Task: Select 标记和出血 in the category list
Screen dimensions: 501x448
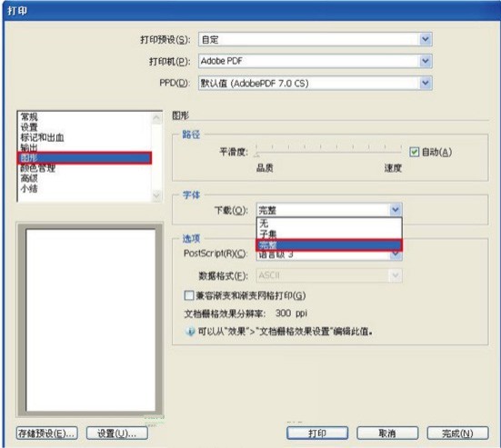Action: tap(42, 137)
